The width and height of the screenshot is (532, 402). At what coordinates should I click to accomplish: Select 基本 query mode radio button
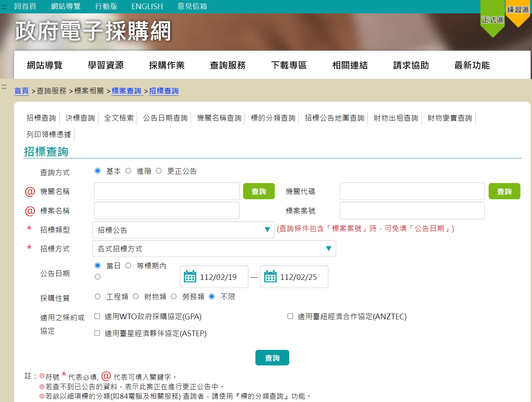coord(98,171)
